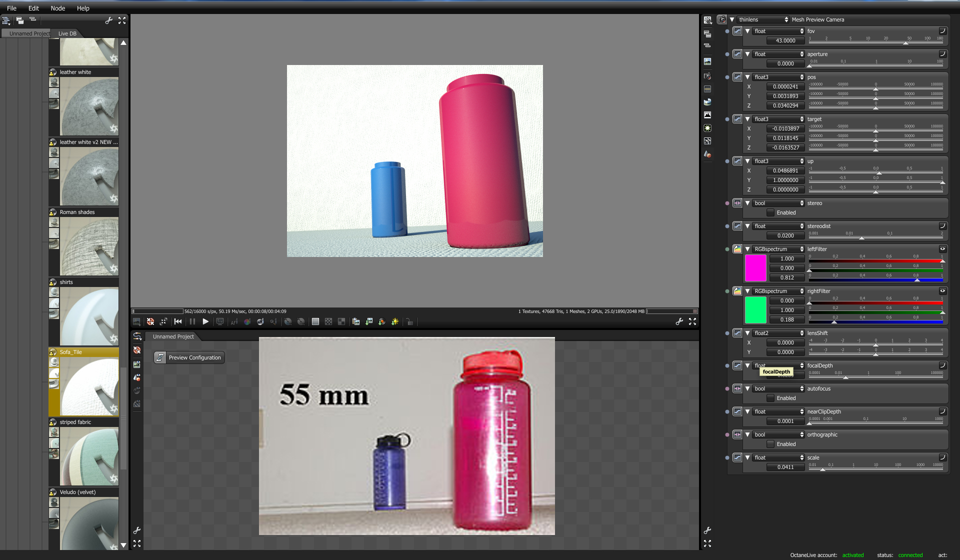Open the RGBspectrum dropdown for leftFilter
The width and height of the screenshot is (960, 560).
778,249
